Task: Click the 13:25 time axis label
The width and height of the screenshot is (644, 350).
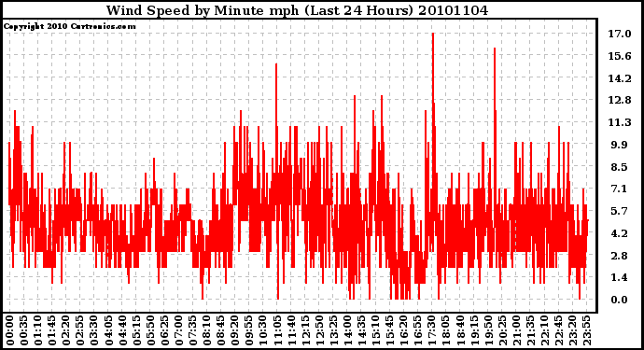Action: [x=334, y=331]
